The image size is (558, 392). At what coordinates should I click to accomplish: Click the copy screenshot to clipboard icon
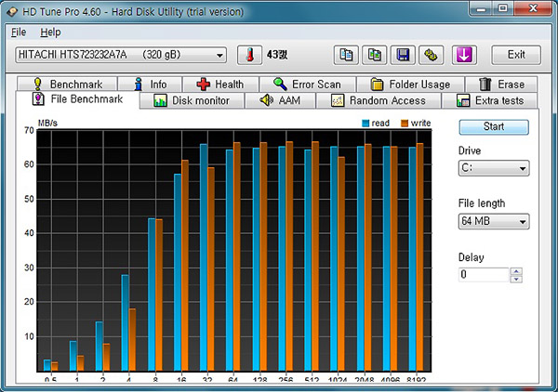click(x=375, y=55)
